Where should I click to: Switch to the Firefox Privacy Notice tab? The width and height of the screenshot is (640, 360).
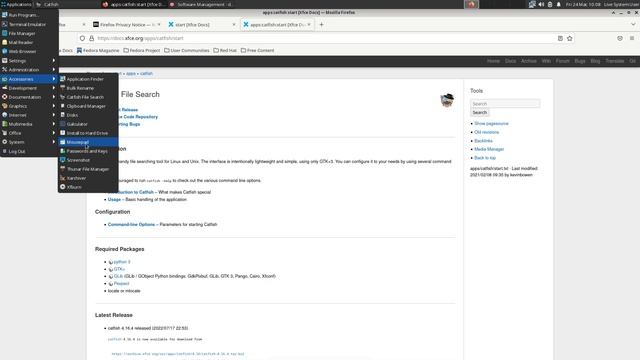127,24
